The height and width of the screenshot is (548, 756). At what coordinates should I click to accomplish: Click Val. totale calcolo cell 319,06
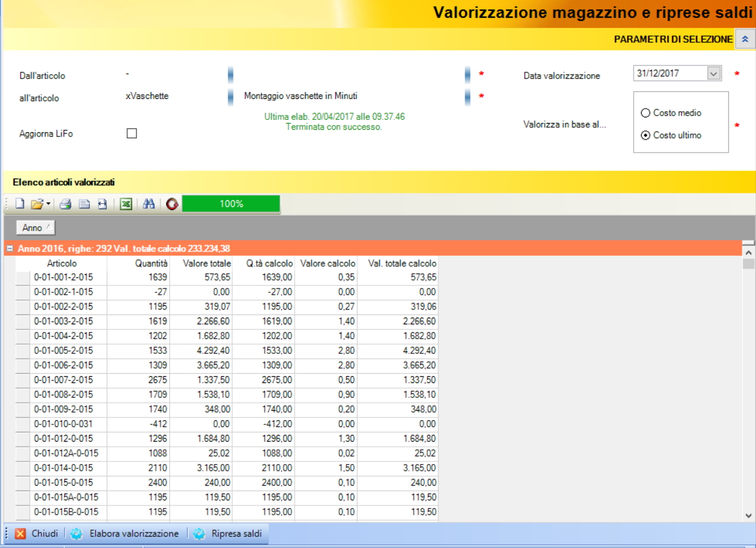pyautogui.click(x=398, y=306)
